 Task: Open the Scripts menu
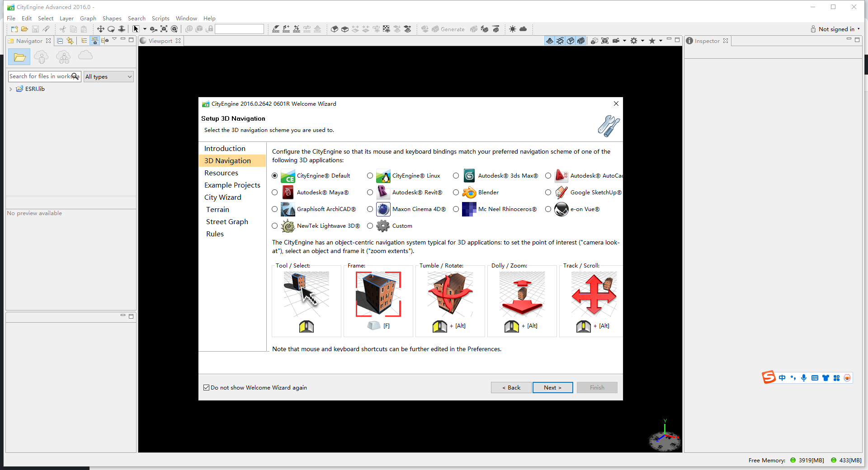pos(160,18)
